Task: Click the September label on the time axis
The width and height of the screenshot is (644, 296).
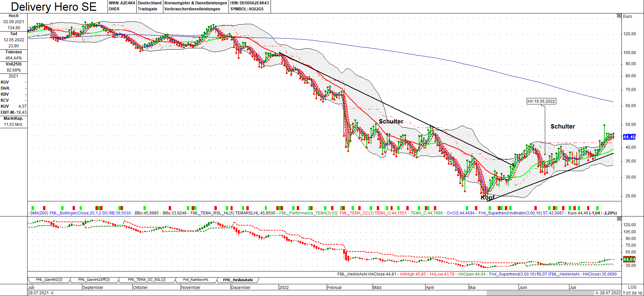Action: point(93,288)
